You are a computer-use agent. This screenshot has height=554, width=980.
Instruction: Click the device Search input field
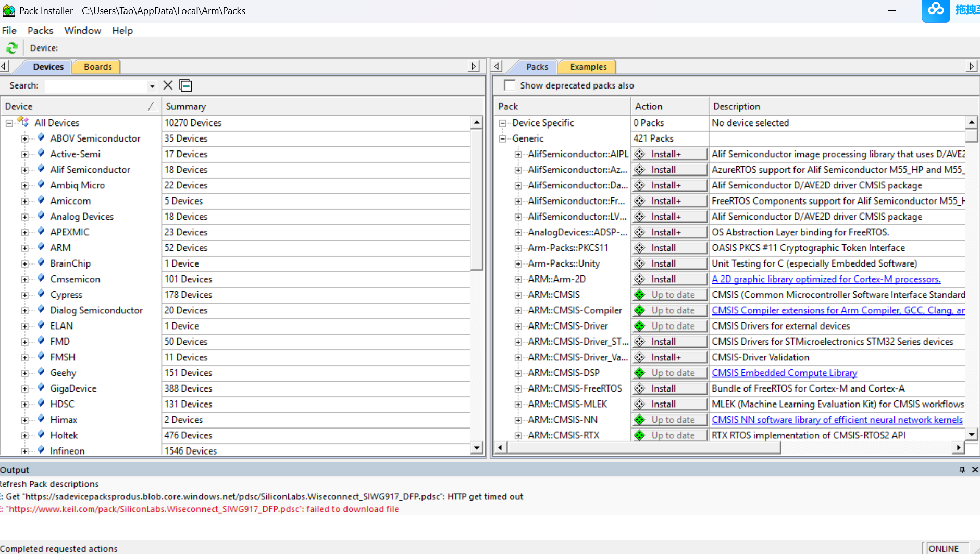click(x=96, y=86)
